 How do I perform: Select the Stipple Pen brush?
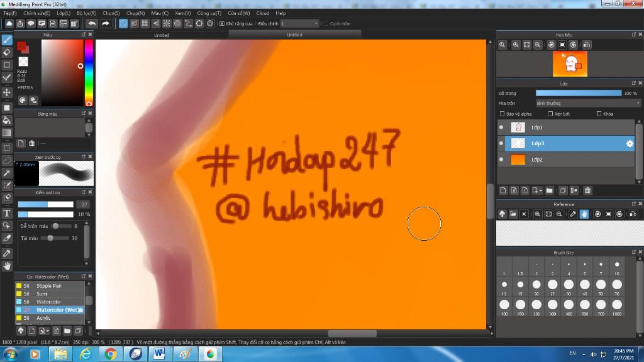coord(50,286)
